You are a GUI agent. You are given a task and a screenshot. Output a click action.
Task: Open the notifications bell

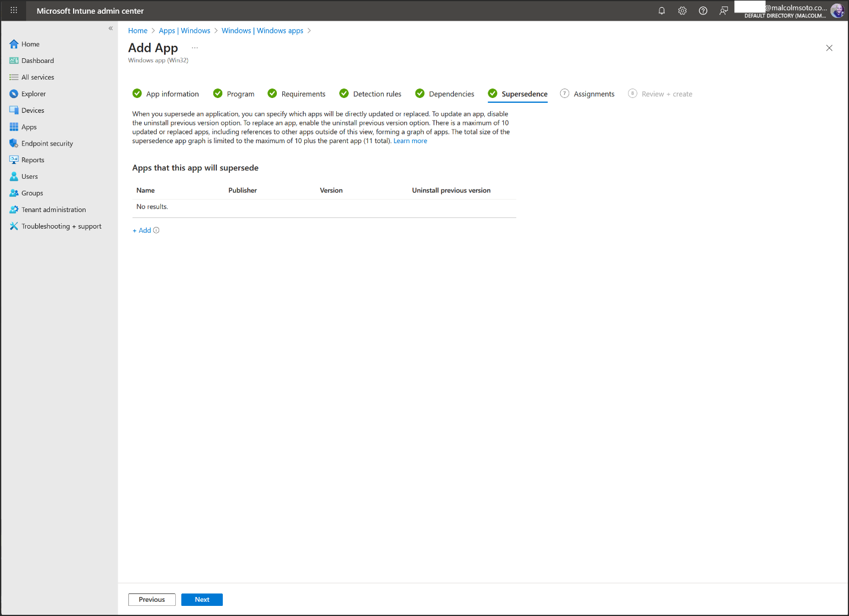pyautogui.click(x=661, y=11)
